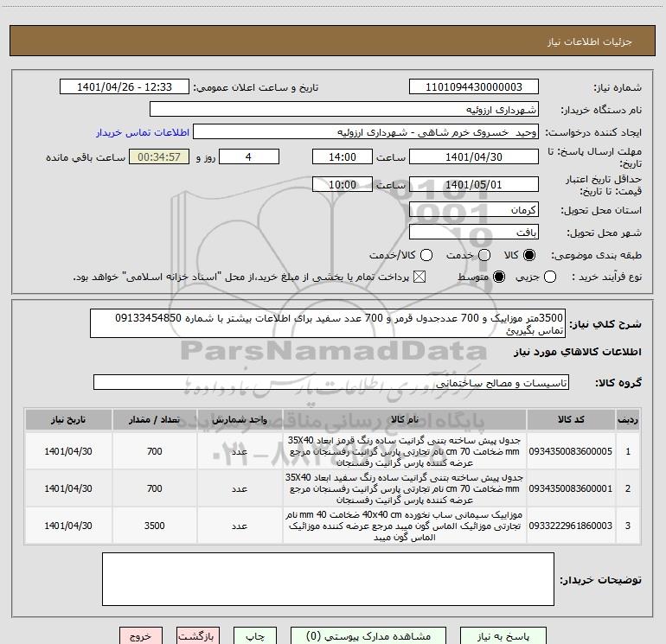The image size is (666, 644).
Task: Click the unit عدد cell in row 1
Action: tap(240, 451)
